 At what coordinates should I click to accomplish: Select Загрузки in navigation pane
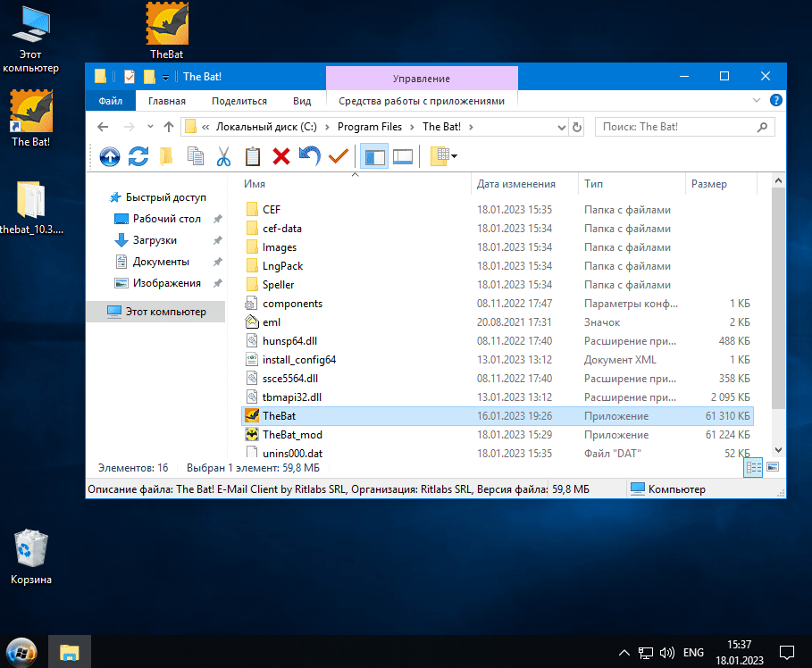coord(155,240)
